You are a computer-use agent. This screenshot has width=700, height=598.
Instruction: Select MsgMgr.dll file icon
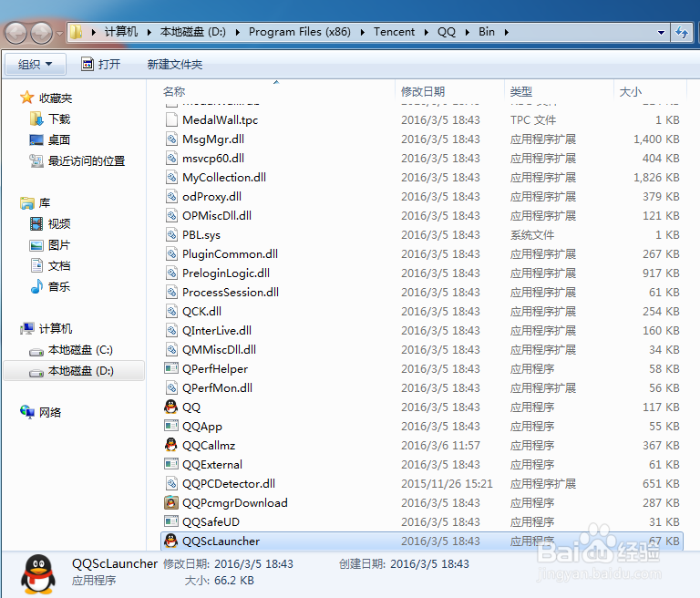point(171,139)
